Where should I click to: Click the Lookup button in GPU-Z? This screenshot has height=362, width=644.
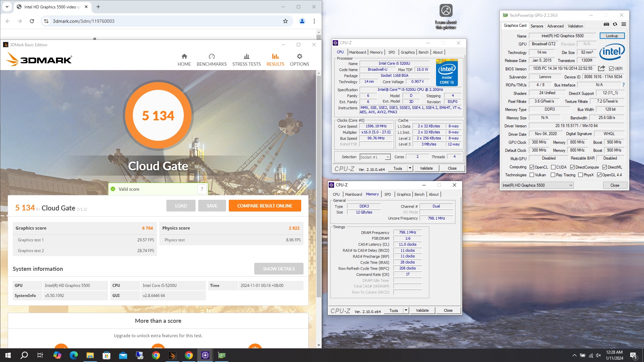click(612, 36)
